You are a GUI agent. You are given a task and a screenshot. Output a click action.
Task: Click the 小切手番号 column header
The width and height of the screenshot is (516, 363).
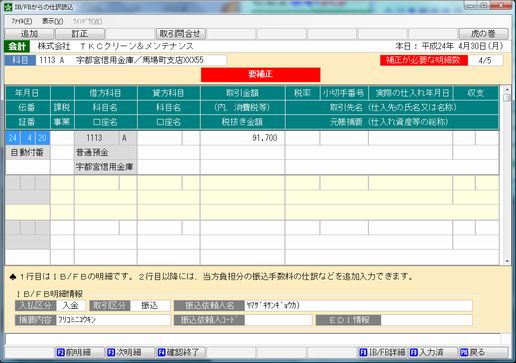[344, 93]
